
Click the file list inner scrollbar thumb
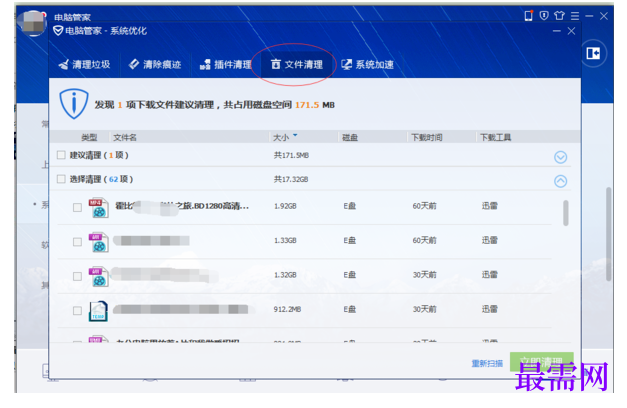566,213
